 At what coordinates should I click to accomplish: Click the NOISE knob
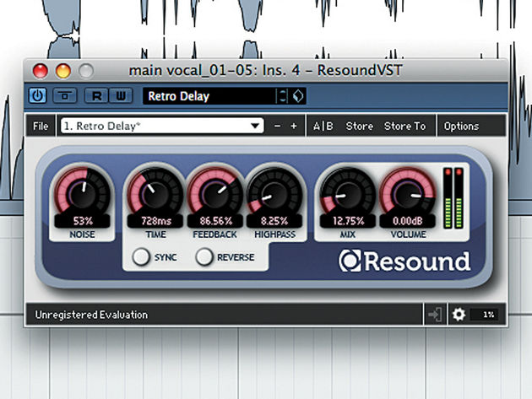pyautogui.click(x=82, y=192)
